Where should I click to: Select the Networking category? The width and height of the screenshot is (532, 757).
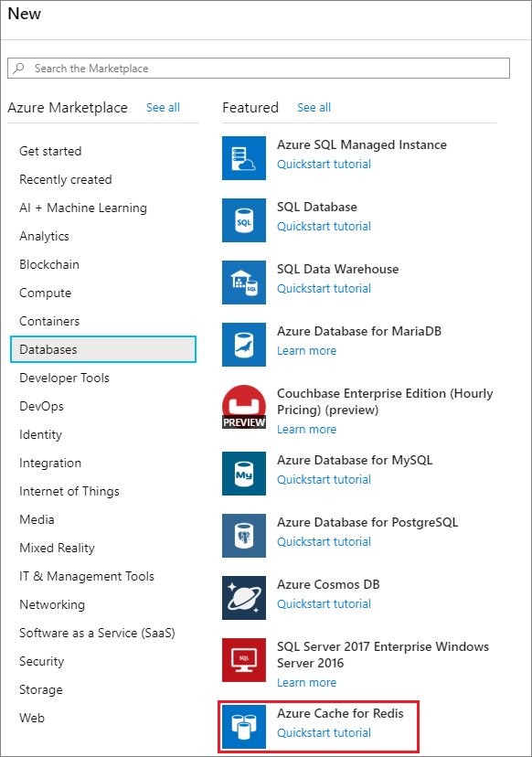coord(52,604)
